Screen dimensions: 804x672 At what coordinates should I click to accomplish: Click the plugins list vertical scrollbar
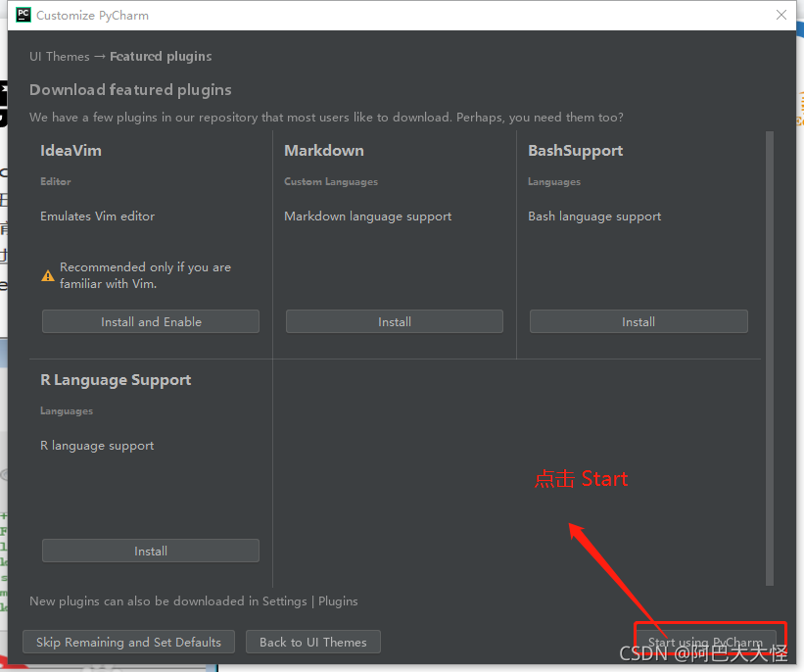point(769,359)
